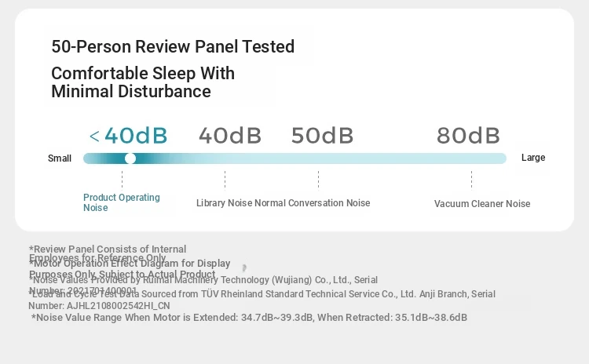
Task: Click the '50-Person Review Panel Tested' heading
Action: point(173,46)
